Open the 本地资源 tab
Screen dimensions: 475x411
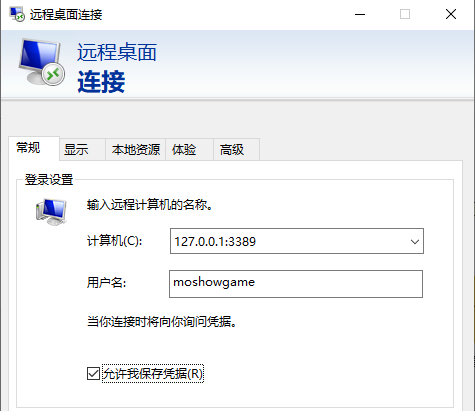click(x=135, y=150)
